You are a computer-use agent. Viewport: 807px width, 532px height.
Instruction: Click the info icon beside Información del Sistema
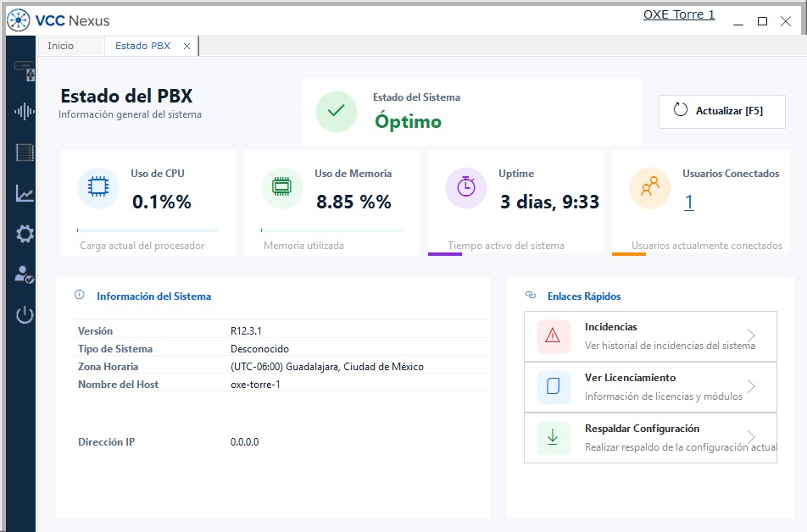[x=80, y=295]
